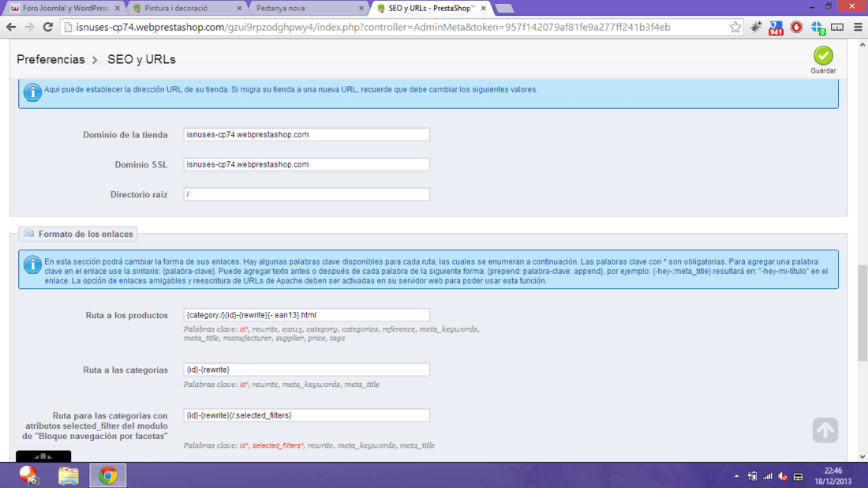Click the Formato de los enlaces heading
The height and width of the screenshot is (488, 868).
[86, 234]
